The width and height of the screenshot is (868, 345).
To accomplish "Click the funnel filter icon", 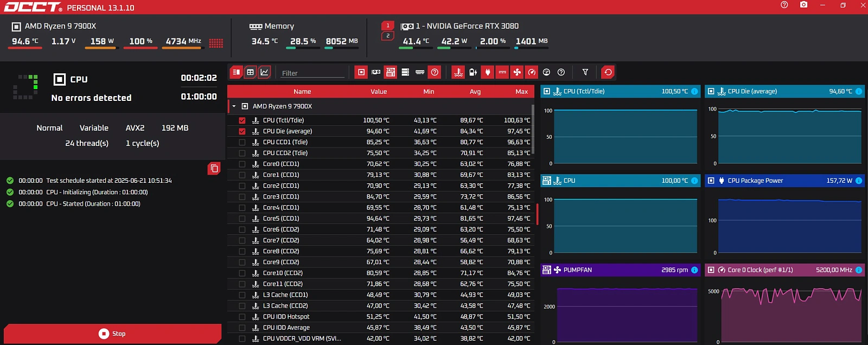I will tap(585, 72).
